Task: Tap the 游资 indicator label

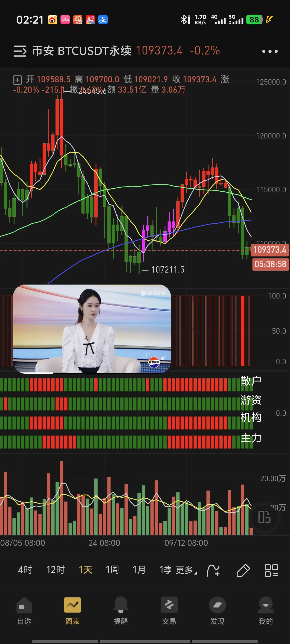Action: pos(251,400)
